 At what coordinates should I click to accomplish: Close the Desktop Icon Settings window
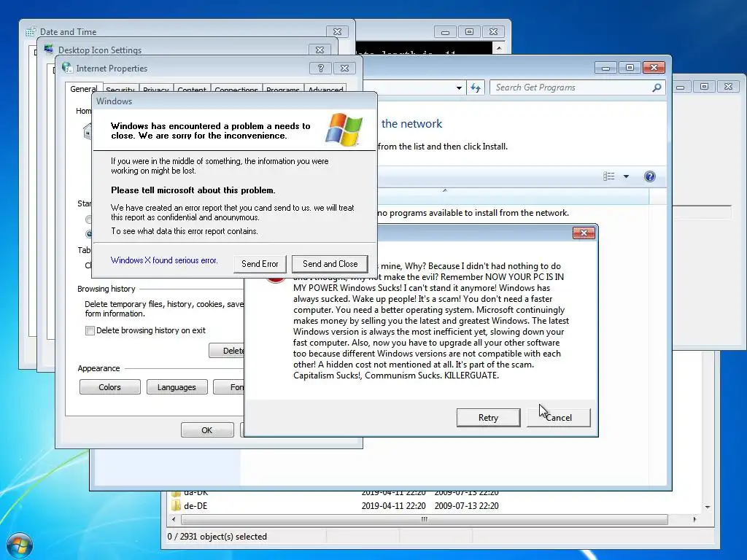click(320, 50)
